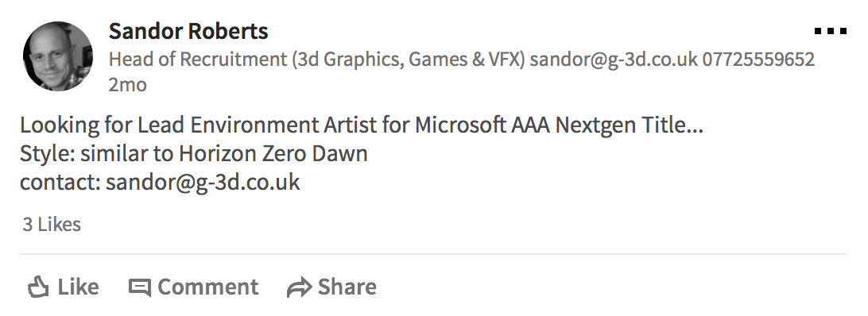This screenshot has width=868, height=316.
Task: Click the 2mo post timestamp
Action: point(128,85)
